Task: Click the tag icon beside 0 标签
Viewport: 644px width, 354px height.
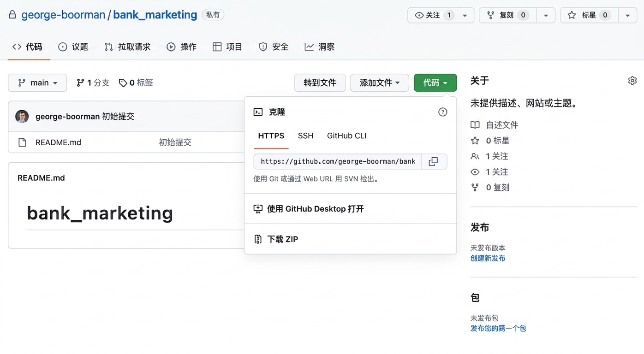Action: (x=123, y=83)
